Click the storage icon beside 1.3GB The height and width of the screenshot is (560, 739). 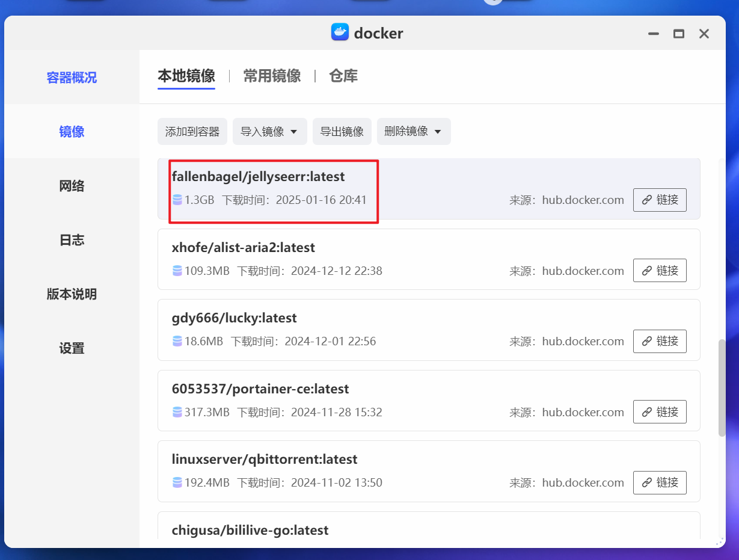(177, 200)
